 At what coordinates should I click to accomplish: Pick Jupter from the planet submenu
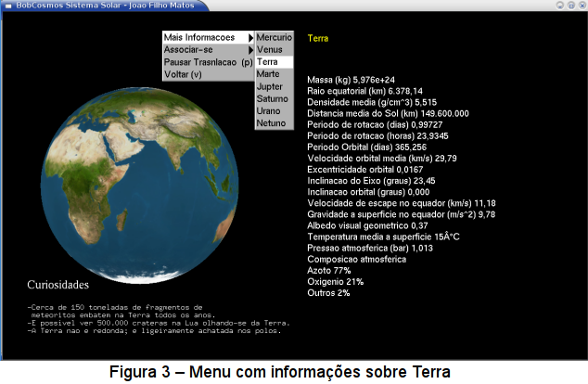(275, 86)
